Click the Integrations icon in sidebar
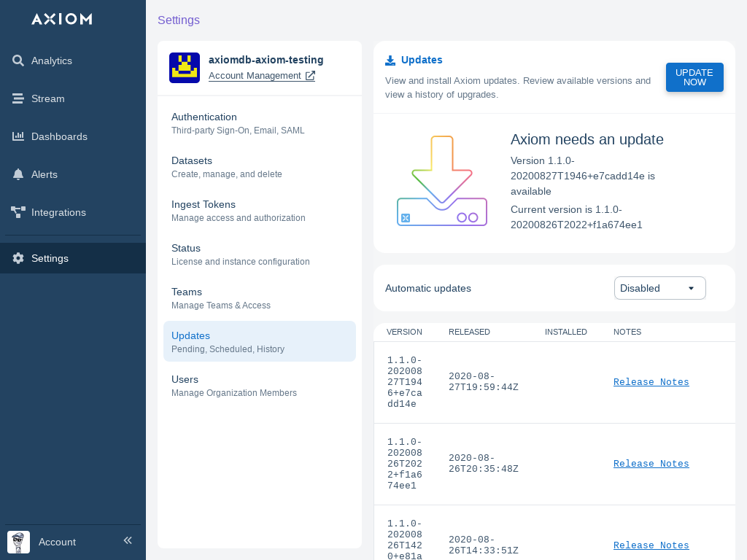The width and height of the screenshot is (747, 560). click(18, 212)
